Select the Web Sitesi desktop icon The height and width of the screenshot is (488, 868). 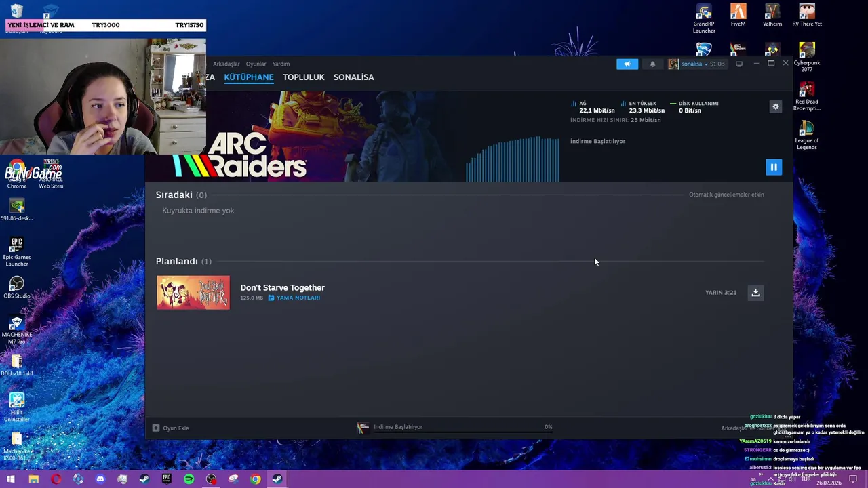(51, 174)
